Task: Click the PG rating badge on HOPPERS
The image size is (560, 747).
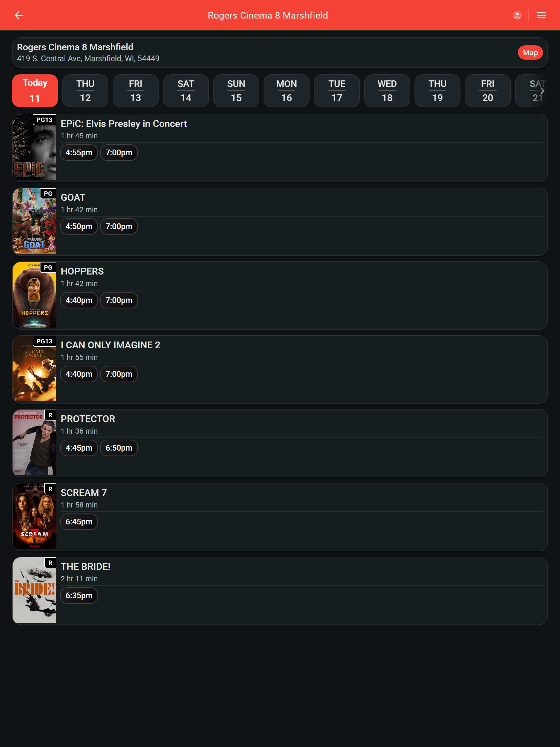Action: click(x=48, y=267)
